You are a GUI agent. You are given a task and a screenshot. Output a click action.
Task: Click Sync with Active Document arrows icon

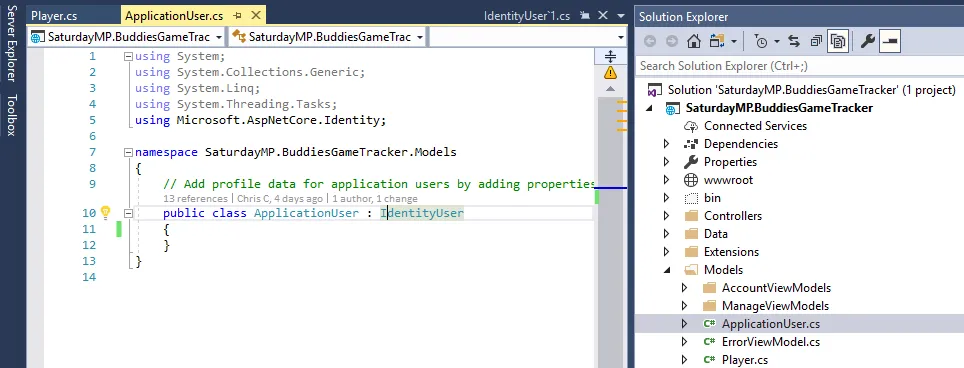[x=794, y=41]
